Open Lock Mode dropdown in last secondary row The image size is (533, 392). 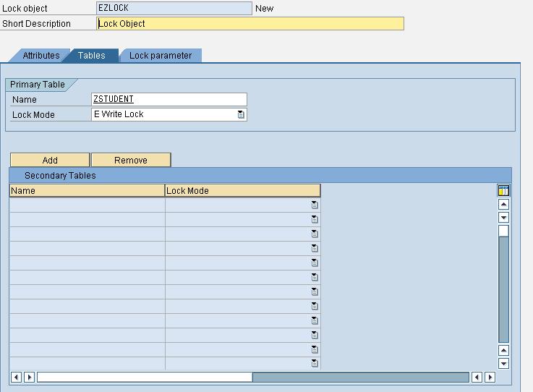coord(315,364)
